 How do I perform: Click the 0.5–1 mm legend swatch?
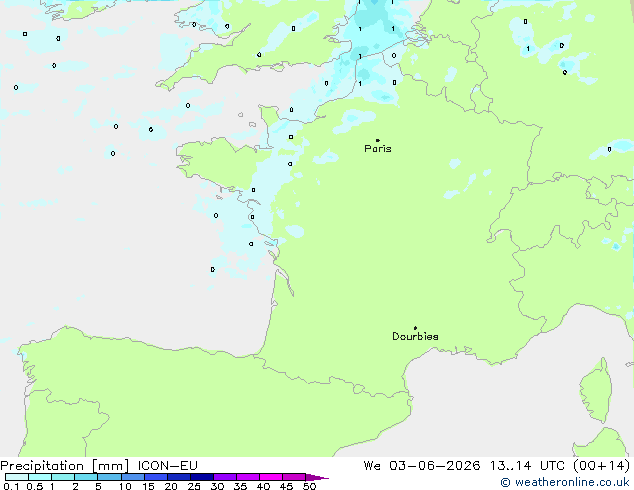(40, 477)
